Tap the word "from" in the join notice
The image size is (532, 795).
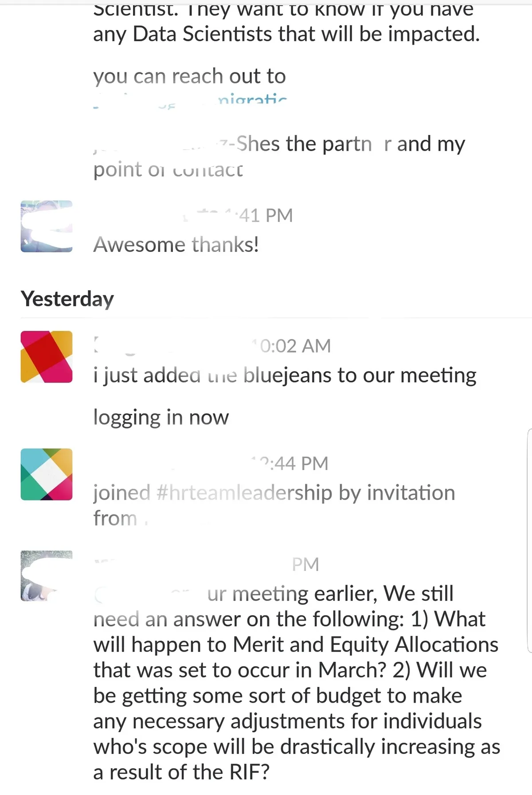coord(115,519)
